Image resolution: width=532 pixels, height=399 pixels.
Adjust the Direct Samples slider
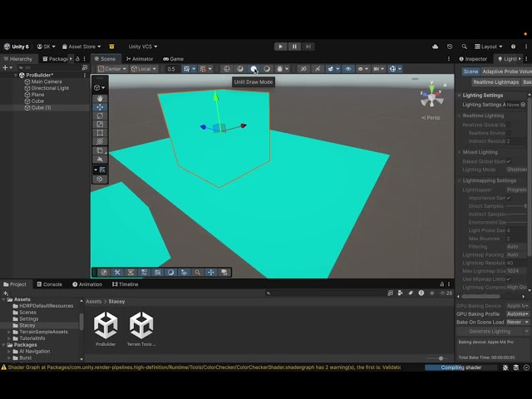pos(516,206)
